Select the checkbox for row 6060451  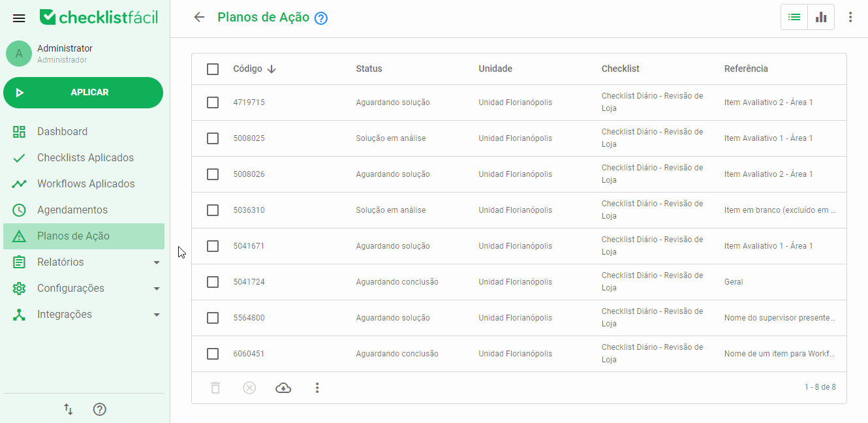[x=213, y=354]
